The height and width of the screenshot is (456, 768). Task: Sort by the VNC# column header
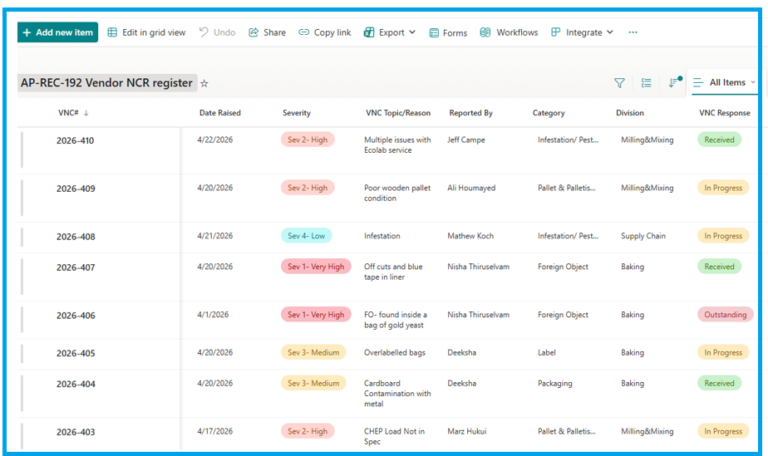pyautogui.click(x=73, y=113)
